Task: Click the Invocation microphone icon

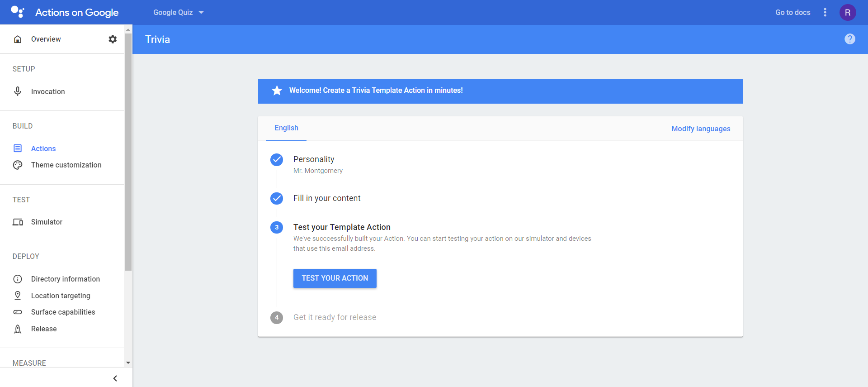Action: click(18, 91)
